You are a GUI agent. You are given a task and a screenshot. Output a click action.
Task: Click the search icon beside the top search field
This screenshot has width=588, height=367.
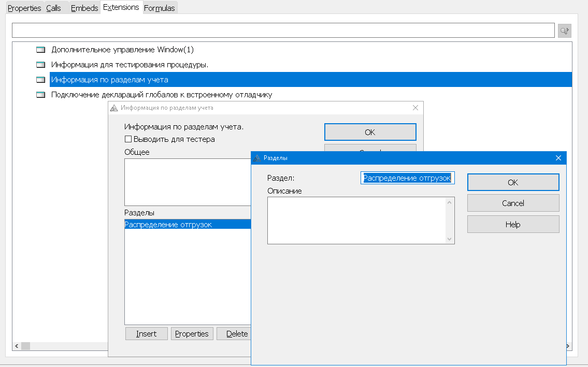click(564, 31)
